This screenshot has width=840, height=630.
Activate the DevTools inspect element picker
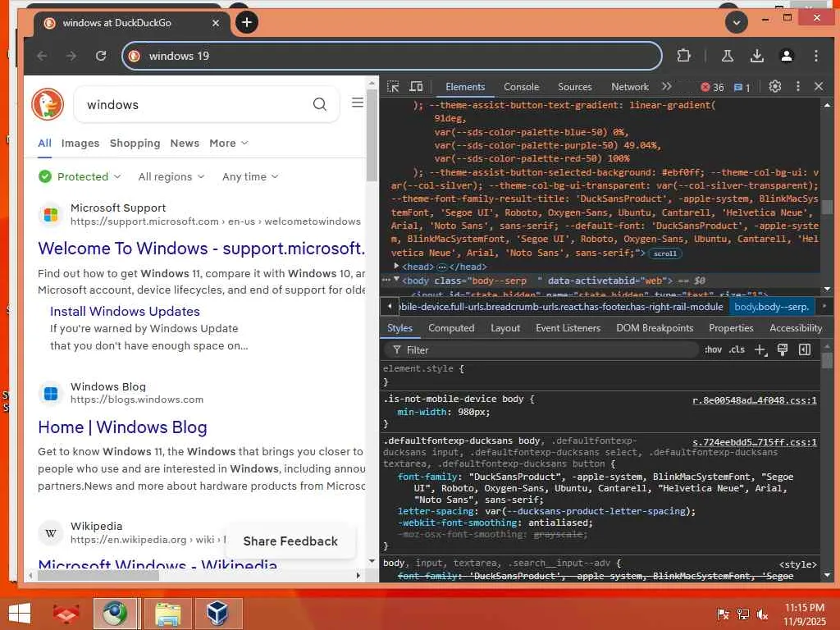click(393, 87)
